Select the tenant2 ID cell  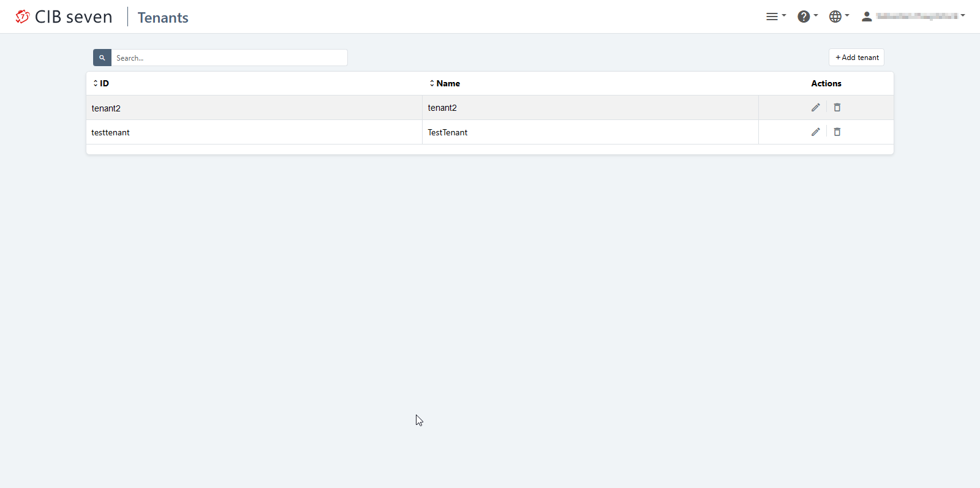click(106, 108)
